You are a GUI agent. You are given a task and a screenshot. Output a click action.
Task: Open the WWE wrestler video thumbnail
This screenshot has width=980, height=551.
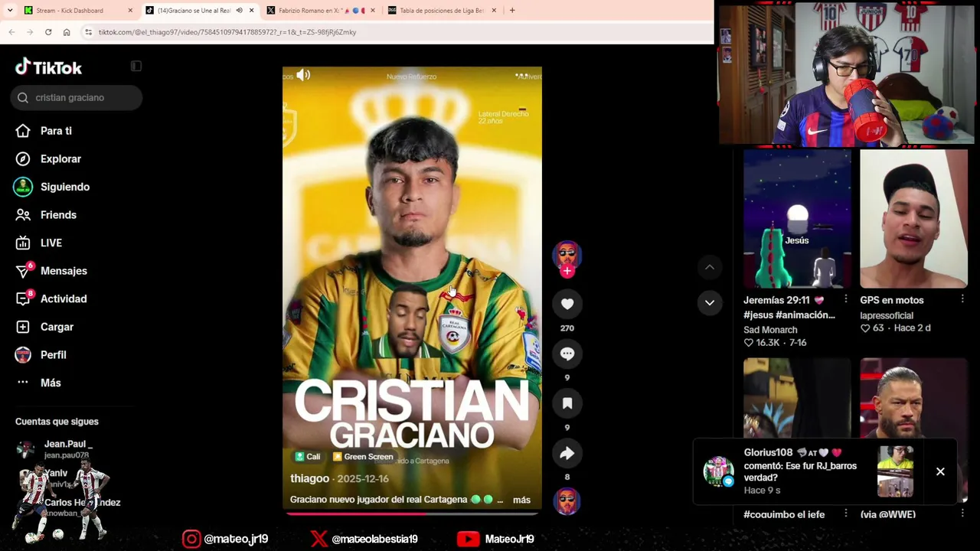click(x=913, y=398)
